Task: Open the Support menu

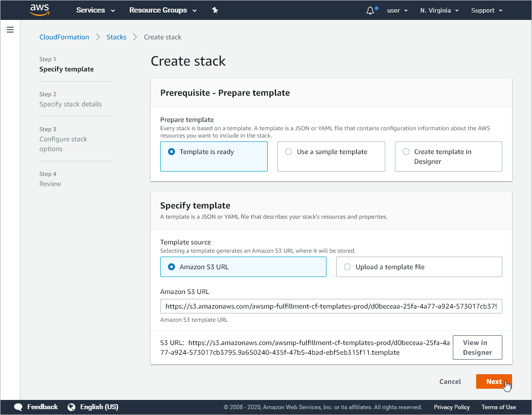Action: click(x=486, y=11)
